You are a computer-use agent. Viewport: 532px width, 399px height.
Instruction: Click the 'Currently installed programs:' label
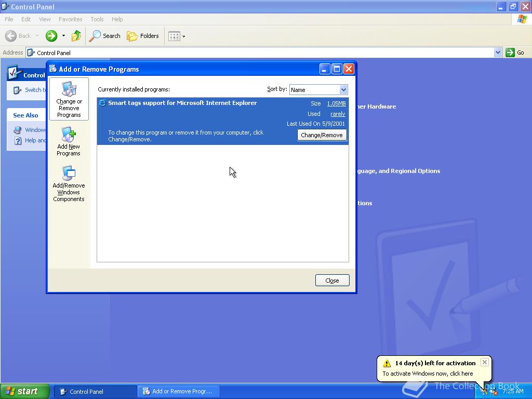tap(134, 89)
